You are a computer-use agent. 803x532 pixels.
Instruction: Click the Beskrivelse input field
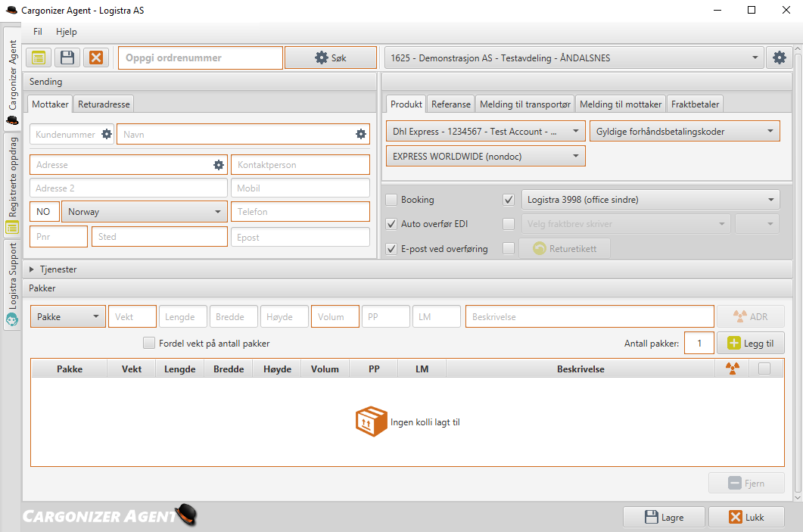pos(590,316)
